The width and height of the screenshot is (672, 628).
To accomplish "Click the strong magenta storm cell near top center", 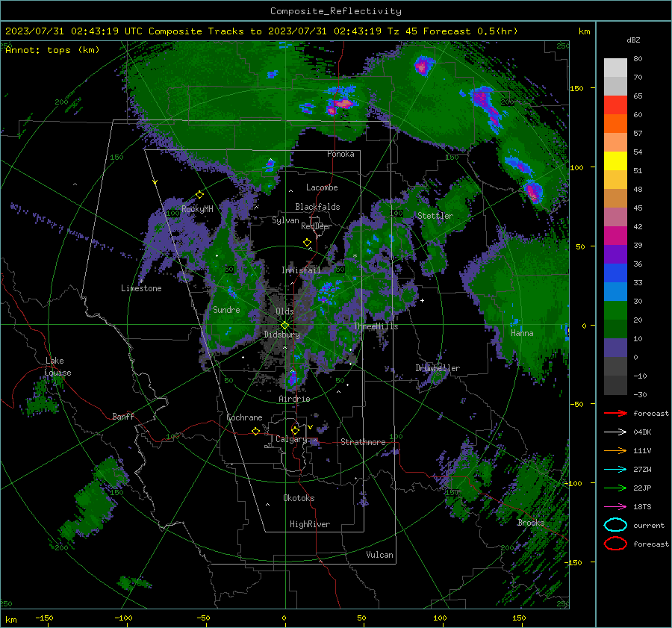I will (343, 103).
